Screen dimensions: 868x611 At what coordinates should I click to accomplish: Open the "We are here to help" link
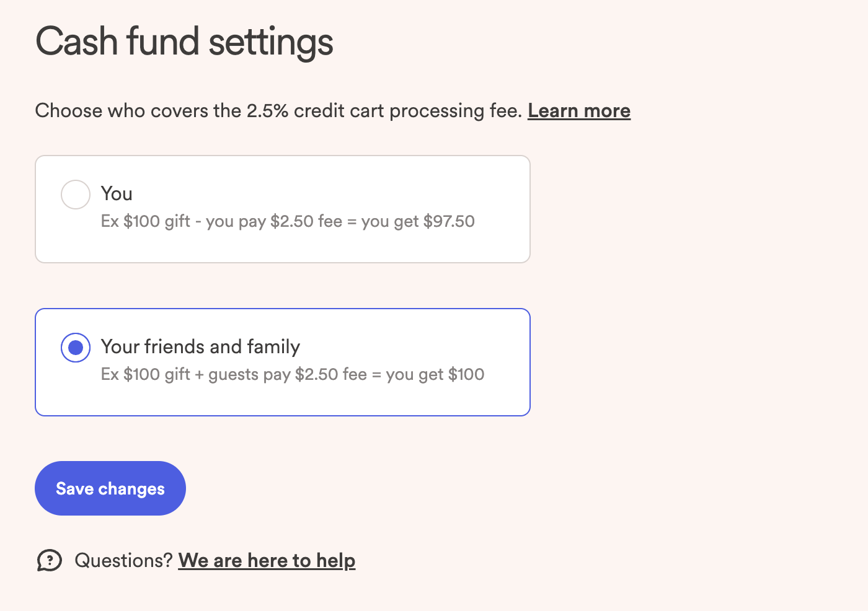click(267, 560)
